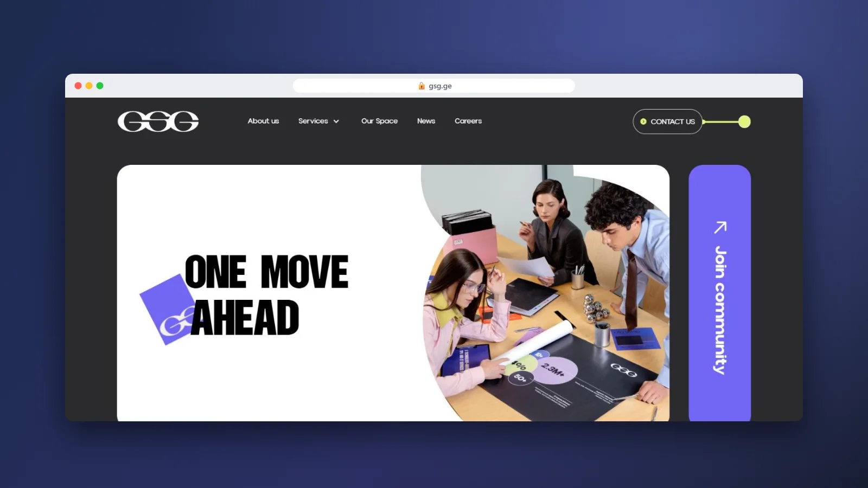Viewport: 868px width, 488px height.
Task: Visit the Careers page
Action: coord(468,121)
